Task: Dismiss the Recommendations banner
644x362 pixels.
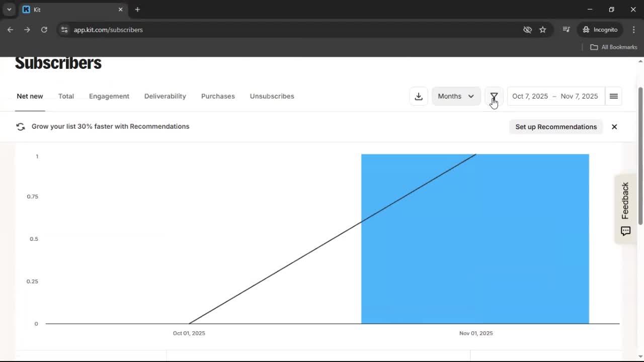Action: 614,127
